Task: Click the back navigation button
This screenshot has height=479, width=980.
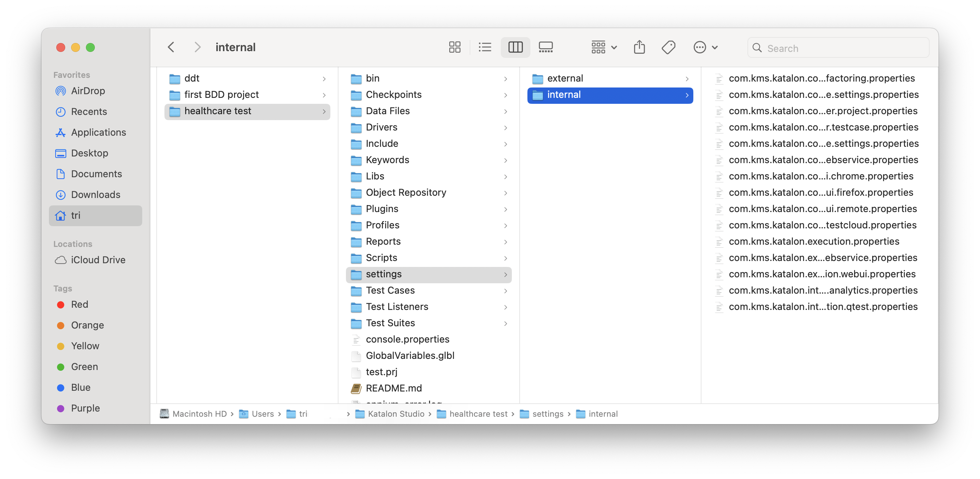Action: coord(171,47)
